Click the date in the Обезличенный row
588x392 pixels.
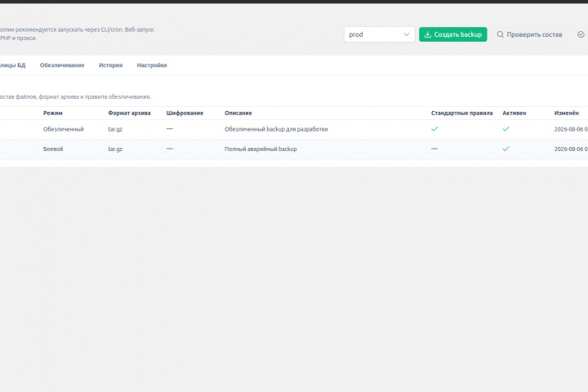click(571, 129)
